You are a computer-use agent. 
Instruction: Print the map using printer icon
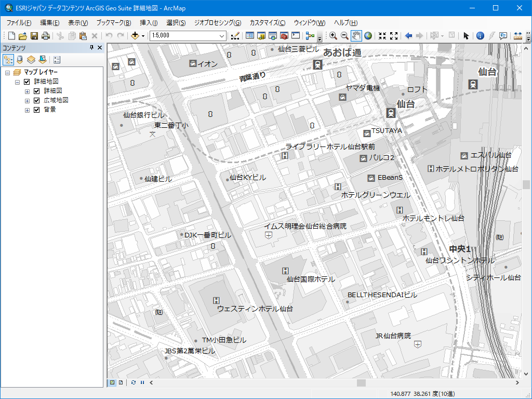46,36
